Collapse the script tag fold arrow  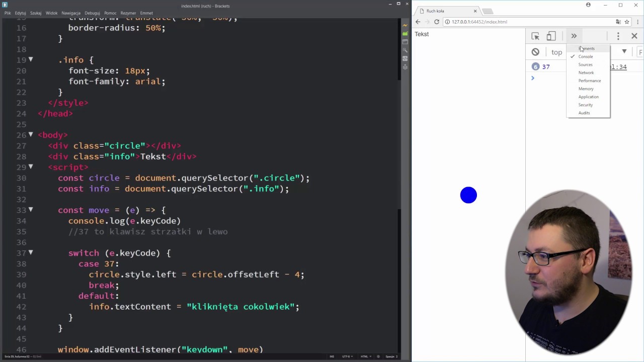coord(31,166)
